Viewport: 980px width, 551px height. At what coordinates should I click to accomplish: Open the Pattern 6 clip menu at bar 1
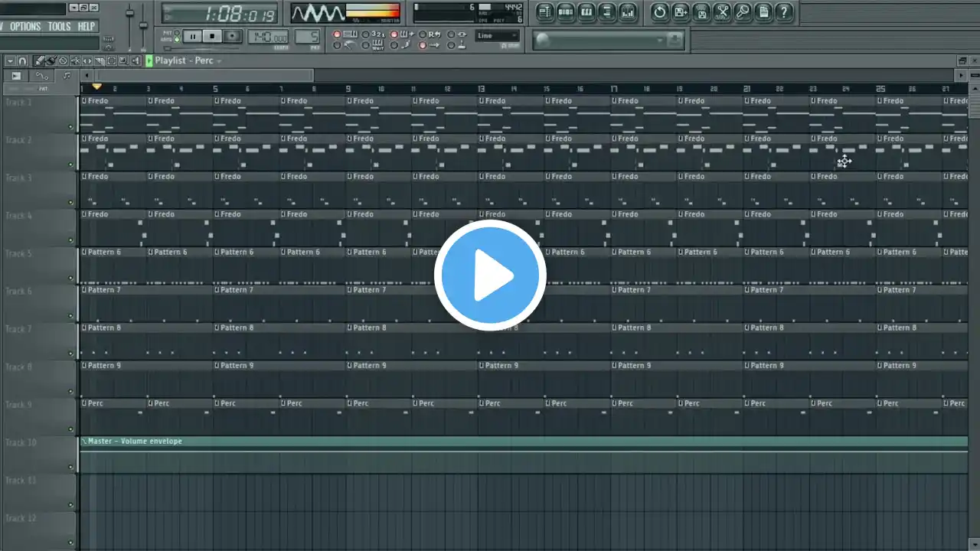pos(84,253)
